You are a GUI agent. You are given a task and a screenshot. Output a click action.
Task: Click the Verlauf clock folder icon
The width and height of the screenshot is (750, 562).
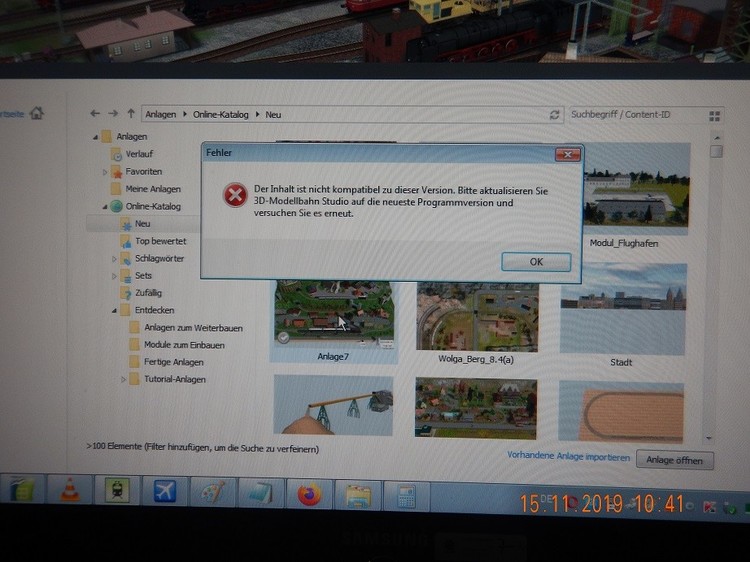pos(116,154)
